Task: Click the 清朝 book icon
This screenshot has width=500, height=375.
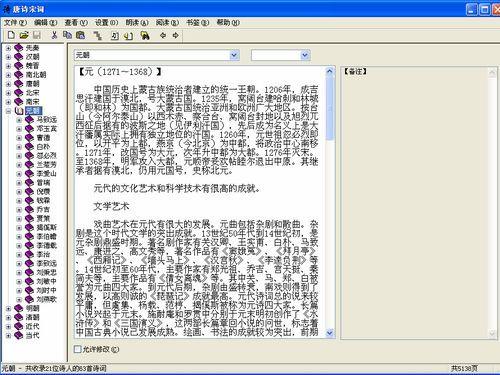Action: [19, 317]
